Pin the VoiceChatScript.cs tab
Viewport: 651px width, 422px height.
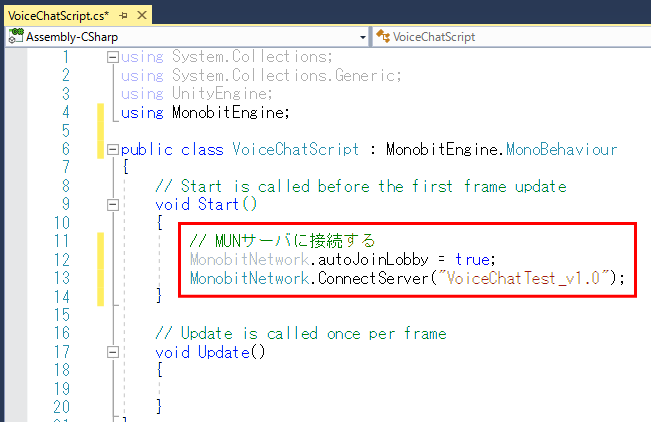click(x=123, y=16)
